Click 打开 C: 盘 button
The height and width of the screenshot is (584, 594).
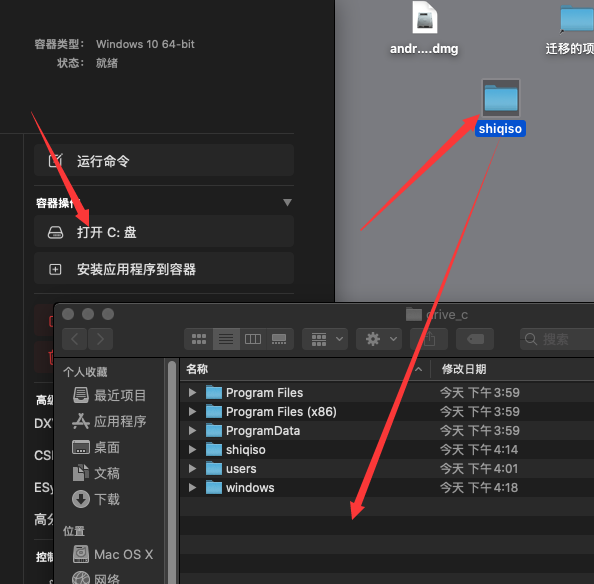click(164, 231)
